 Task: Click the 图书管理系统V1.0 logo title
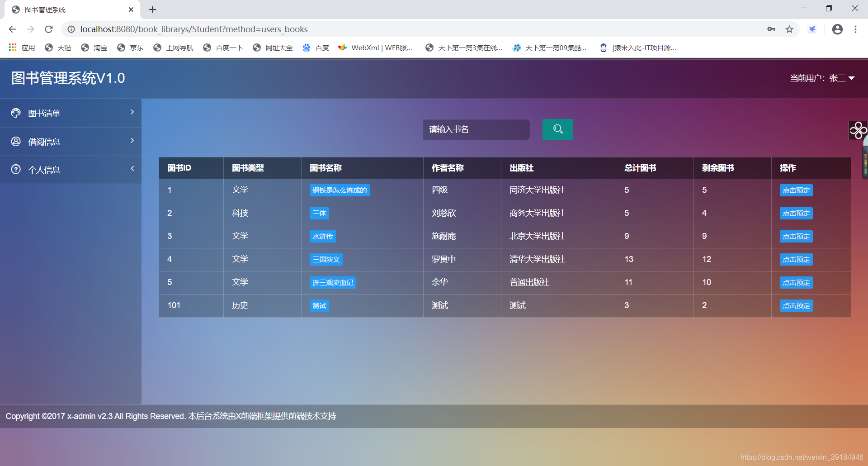coord(68,78)
